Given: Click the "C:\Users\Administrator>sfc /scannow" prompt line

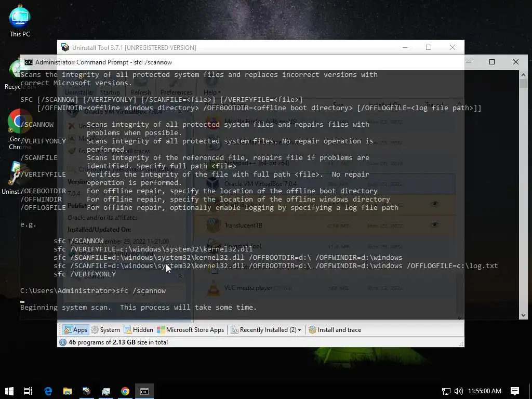Looking at the screenshot, I should click(x=93, y=291).
